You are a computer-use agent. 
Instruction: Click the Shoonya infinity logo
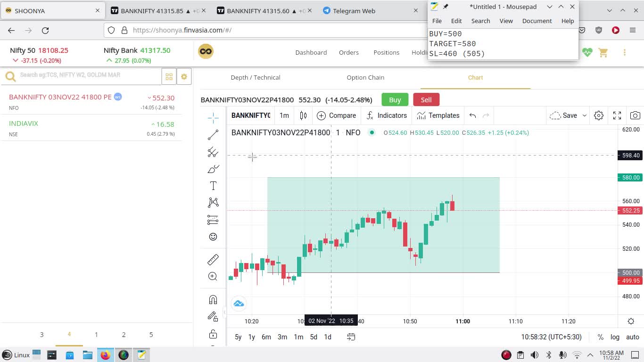(x=206, y=51)
